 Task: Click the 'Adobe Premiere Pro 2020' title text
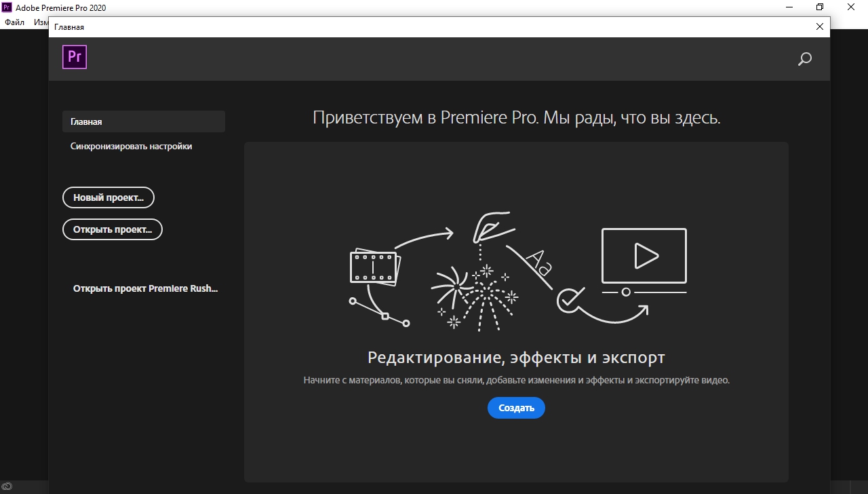point(62,7)
